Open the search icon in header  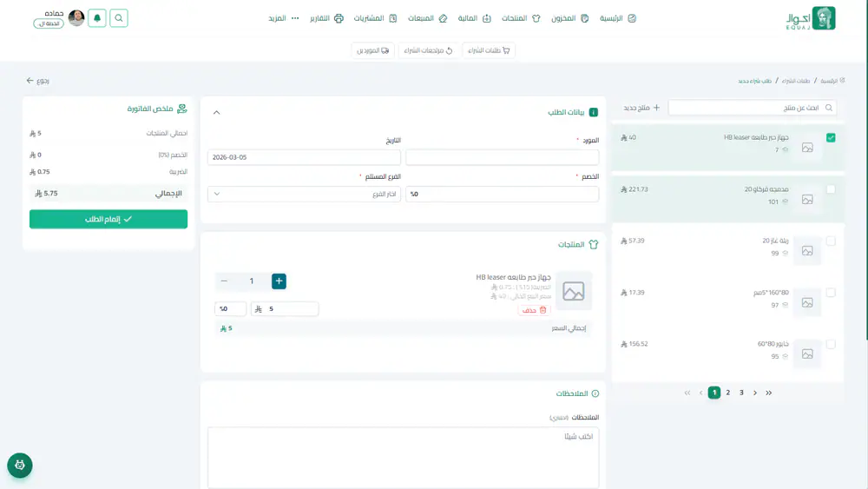coord(118,18)
